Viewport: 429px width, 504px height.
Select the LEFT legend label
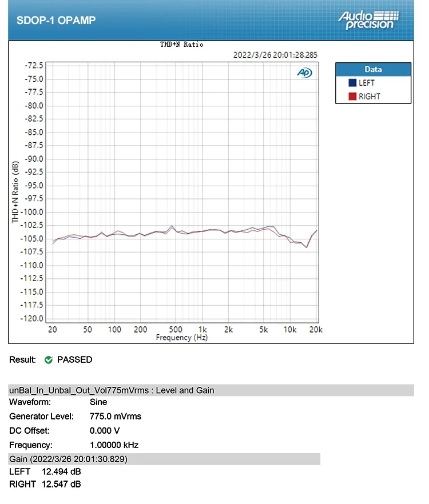pos(367,83)
